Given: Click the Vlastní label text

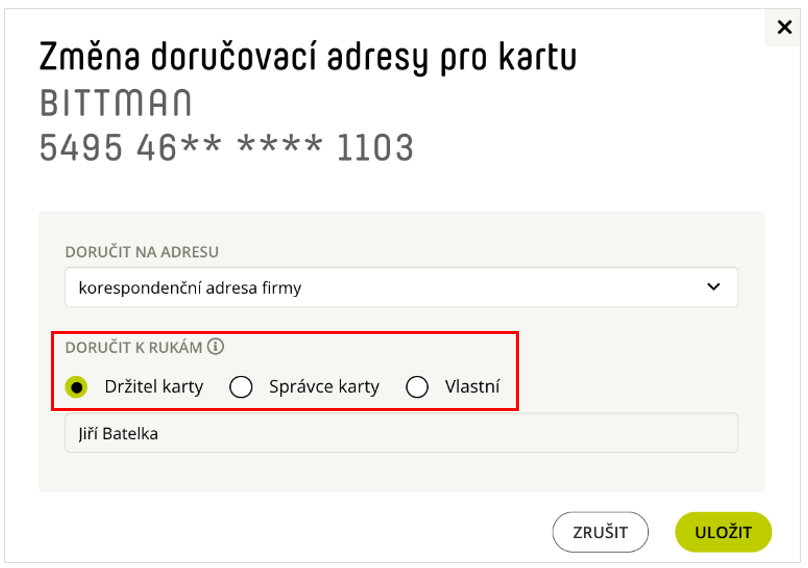Looking at the screenshot, I should (472, 387).
